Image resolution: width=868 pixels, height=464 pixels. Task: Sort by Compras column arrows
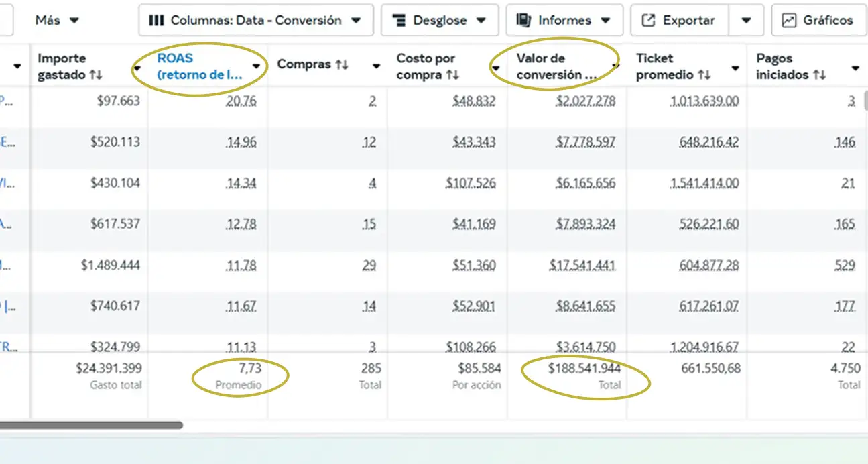click(342, 64)
